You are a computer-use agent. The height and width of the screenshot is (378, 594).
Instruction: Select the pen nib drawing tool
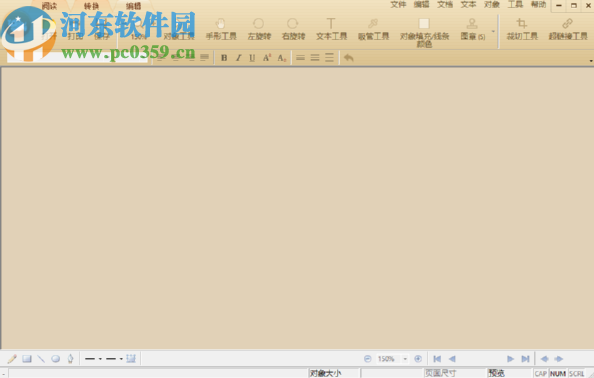(x=70, y=358)
